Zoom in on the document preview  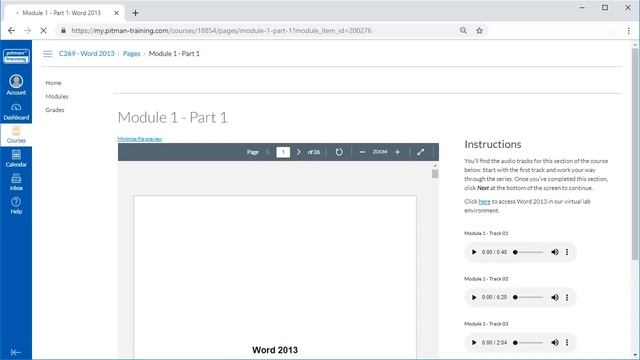(398, 152)
